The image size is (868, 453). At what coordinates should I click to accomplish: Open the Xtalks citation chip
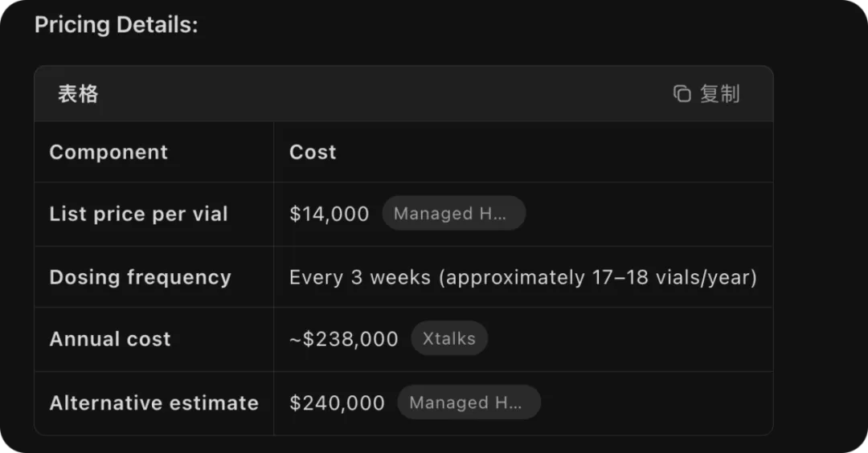click(x=449, y=338)
